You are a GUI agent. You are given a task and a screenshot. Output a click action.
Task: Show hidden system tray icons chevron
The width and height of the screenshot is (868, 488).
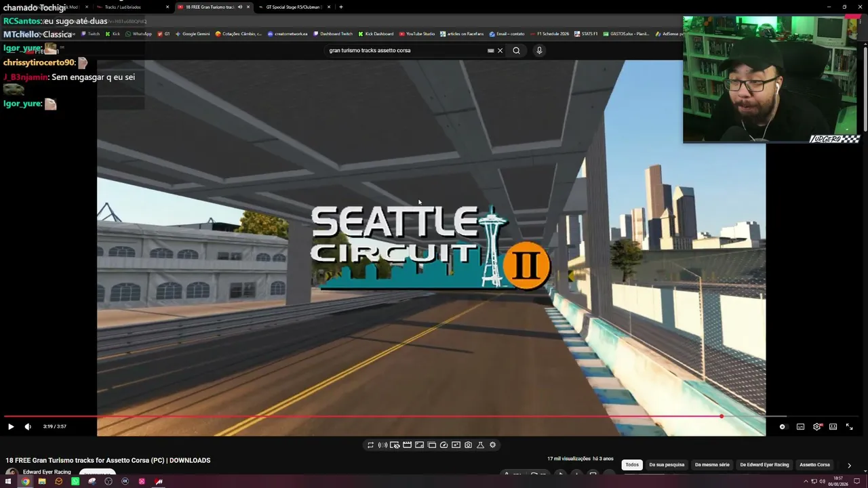pos(806,482)
